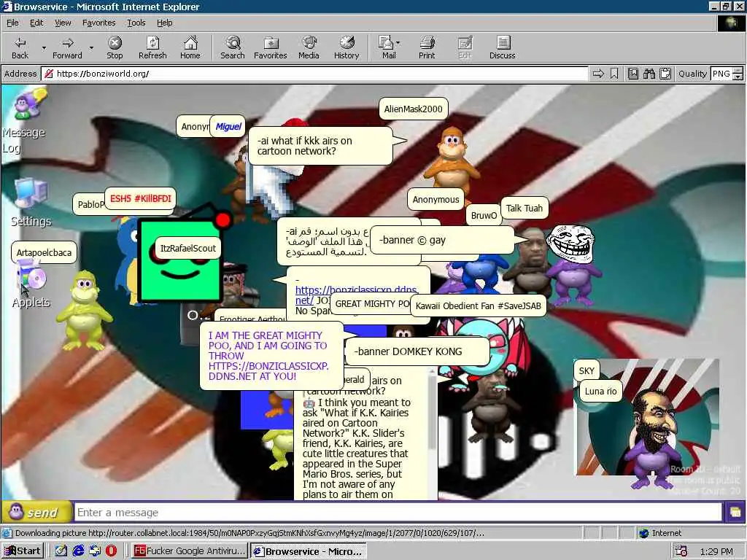Image resolution: width=747 pixels, height=560 pixels.
Task: Go Home using the house icon
Action: [190, 47]
